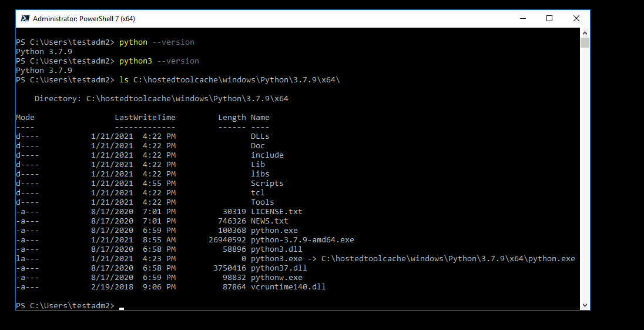This screenshot has height=330, width=644.
Task: Click the 'la---' mode of python3.exe
Action: tap(28, 259)
